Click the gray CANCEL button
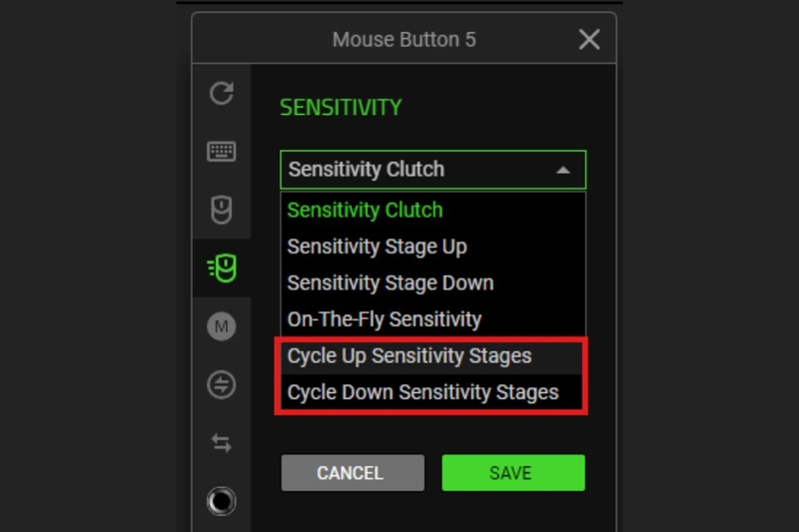This screenshot has height=532, width=799. point(353,473)
